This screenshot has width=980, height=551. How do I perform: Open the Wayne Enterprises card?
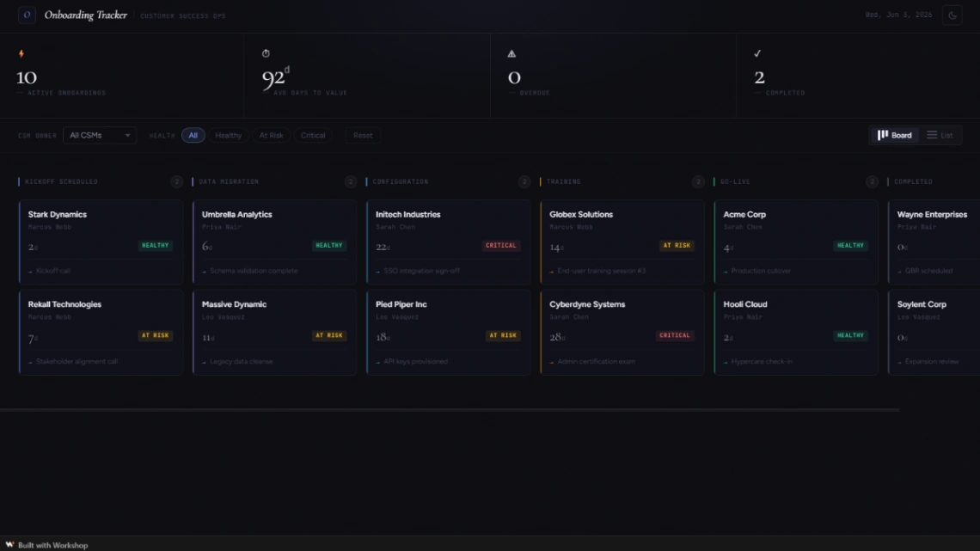[x=934, y=242]
